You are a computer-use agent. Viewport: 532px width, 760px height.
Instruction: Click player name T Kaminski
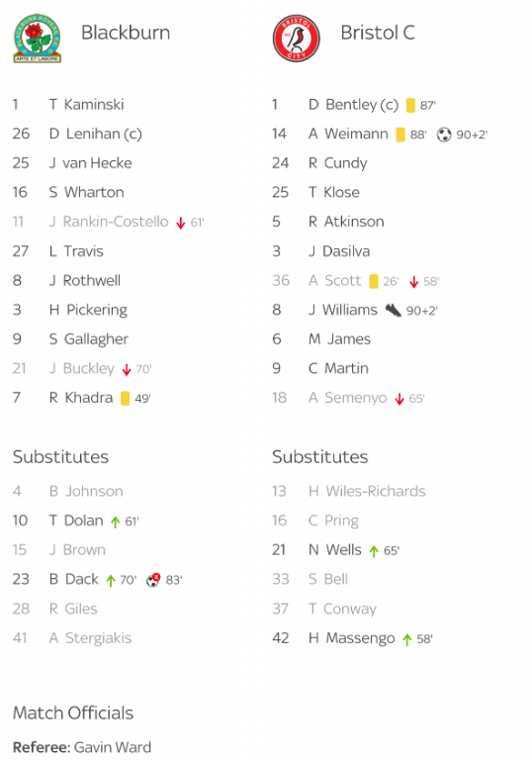click(x=87, y=105)
